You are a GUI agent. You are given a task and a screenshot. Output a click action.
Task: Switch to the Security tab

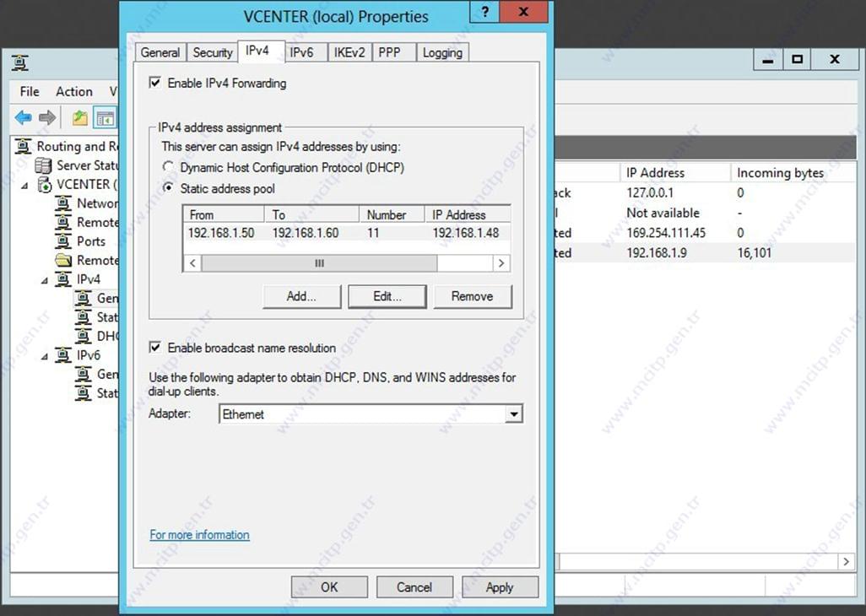(213, 52)
